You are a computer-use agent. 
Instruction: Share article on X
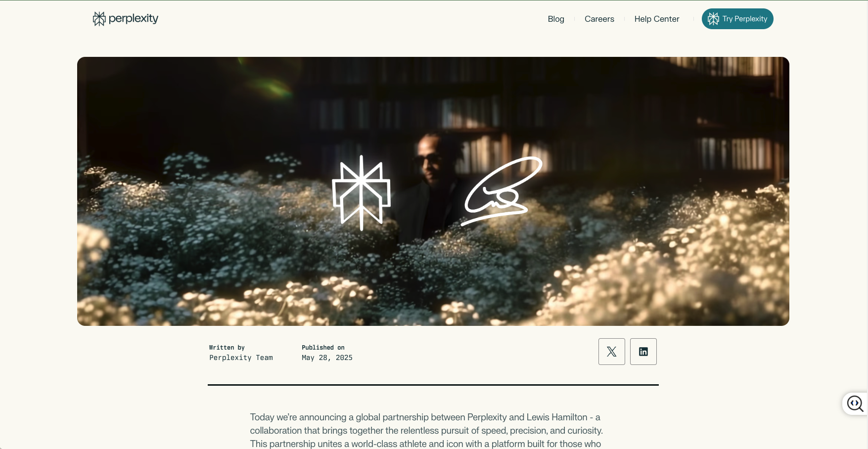pos(612,352)
